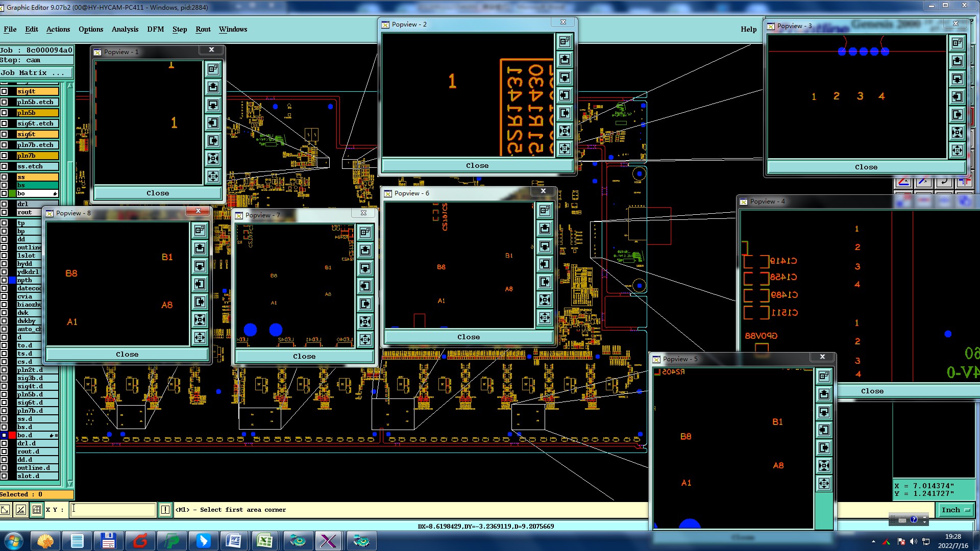Click pan left icon in Popview 3
Viewport: 980px width, 551px height.
[957, 96]
